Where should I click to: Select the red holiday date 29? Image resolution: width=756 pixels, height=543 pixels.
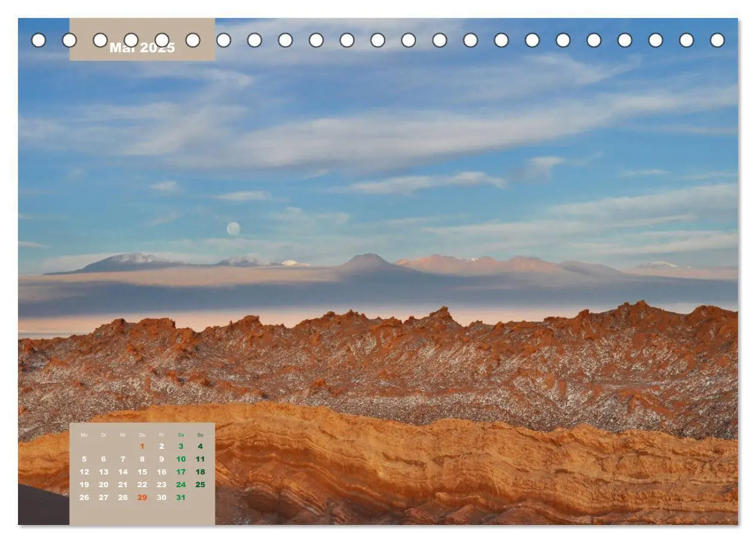tap(142, 497)
